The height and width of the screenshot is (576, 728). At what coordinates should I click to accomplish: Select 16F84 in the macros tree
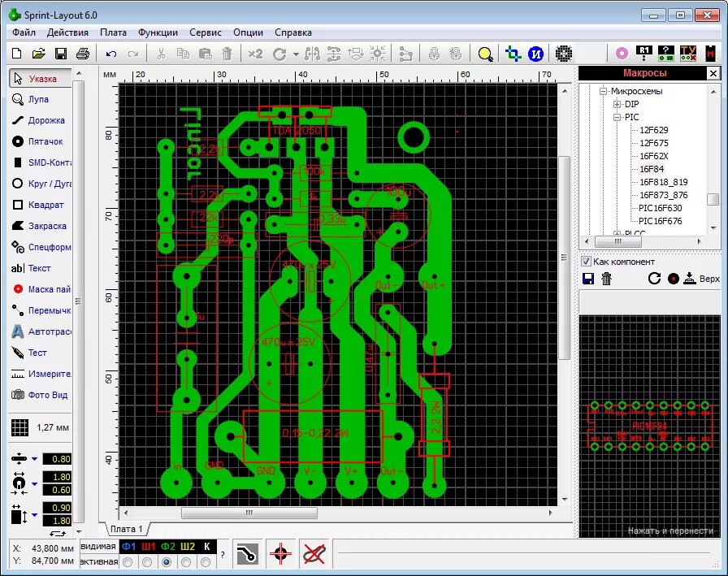point(652,169)
